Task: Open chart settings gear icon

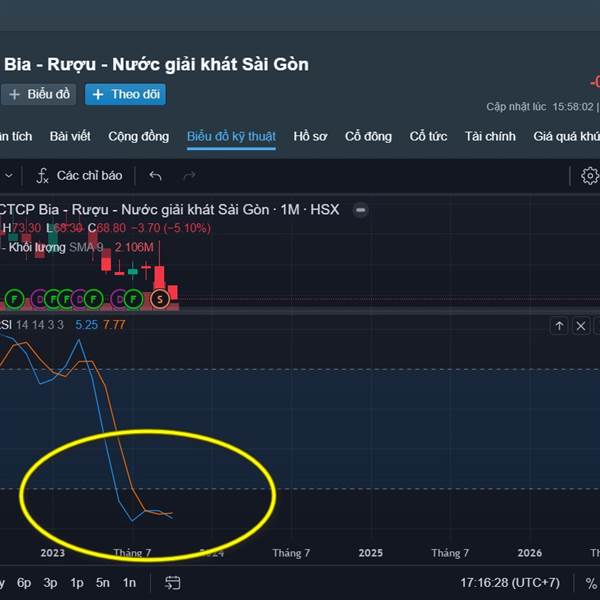Action: point(590,176)
